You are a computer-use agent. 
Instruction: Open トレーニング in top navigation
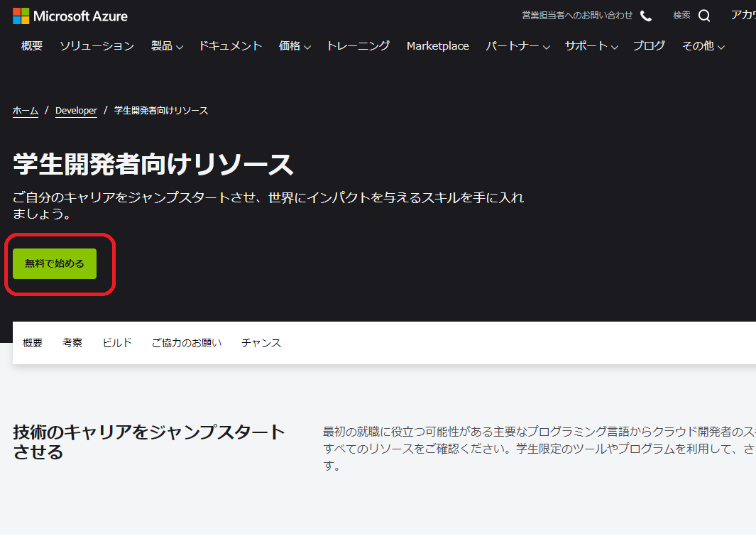(x=358, y=46)
